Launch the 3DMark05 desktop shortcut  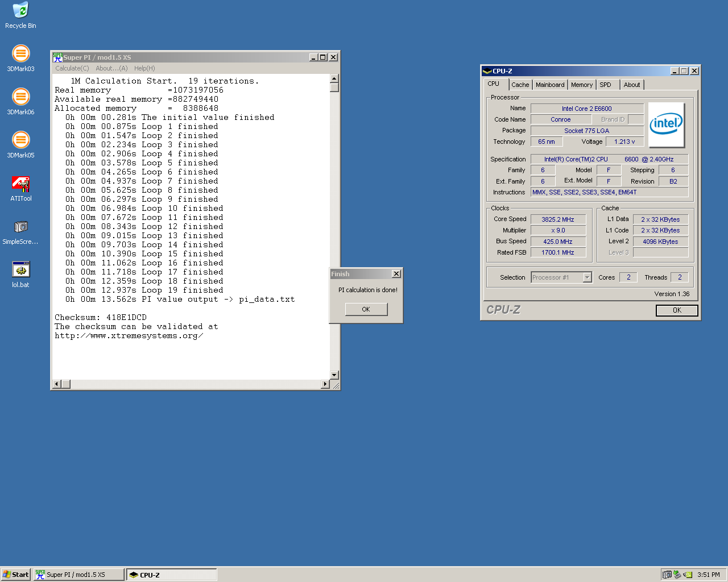tap(20, 140)
